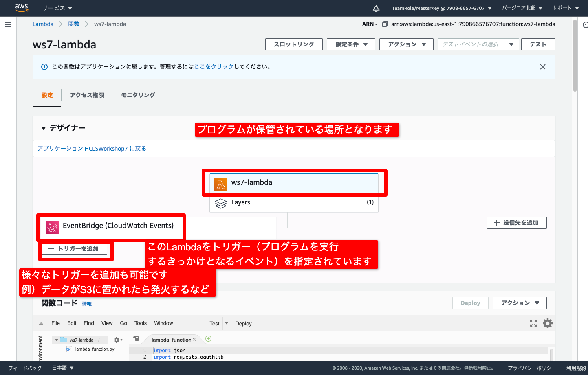This screenshot has height=375, width=588.
Task: Open the 利用規約 footer link
Action: [576, 368]
